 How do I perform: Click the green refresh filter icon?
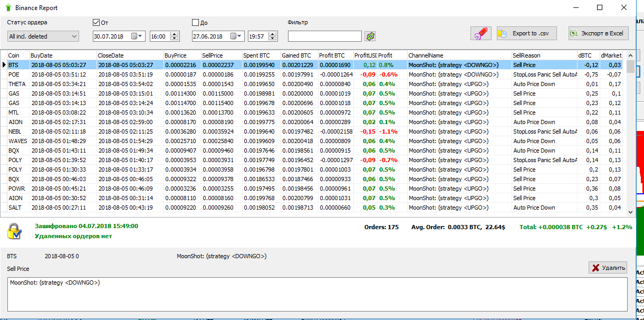[371, 36]
